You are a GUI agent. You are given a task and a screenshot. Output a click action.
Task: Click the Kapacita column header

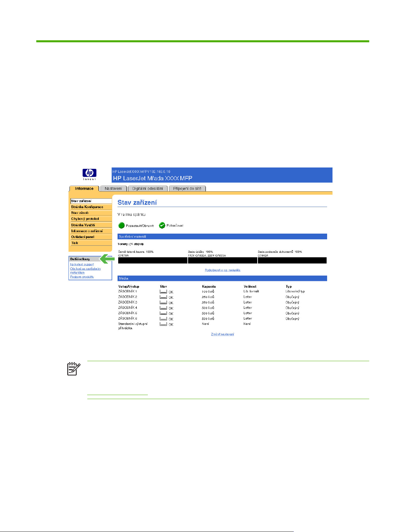coord(209,287)
